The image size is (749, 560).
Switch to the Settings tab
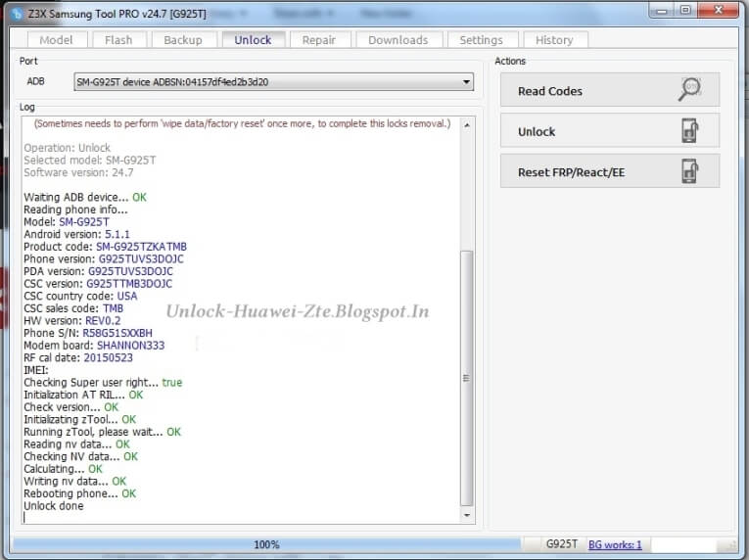481,40
